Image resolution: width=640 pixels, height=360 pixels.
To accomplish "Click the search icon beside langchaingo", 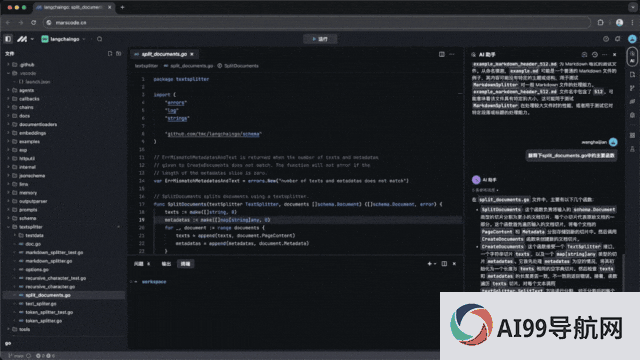I will (x=100, y=39).
